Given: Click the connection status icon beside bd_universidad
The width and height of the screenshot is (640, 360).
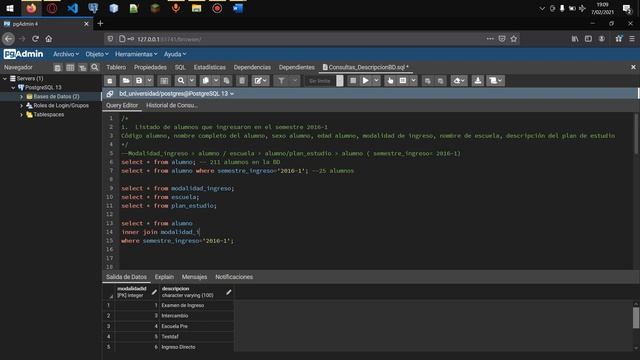Looking at the screenshot, I should 110,94.
